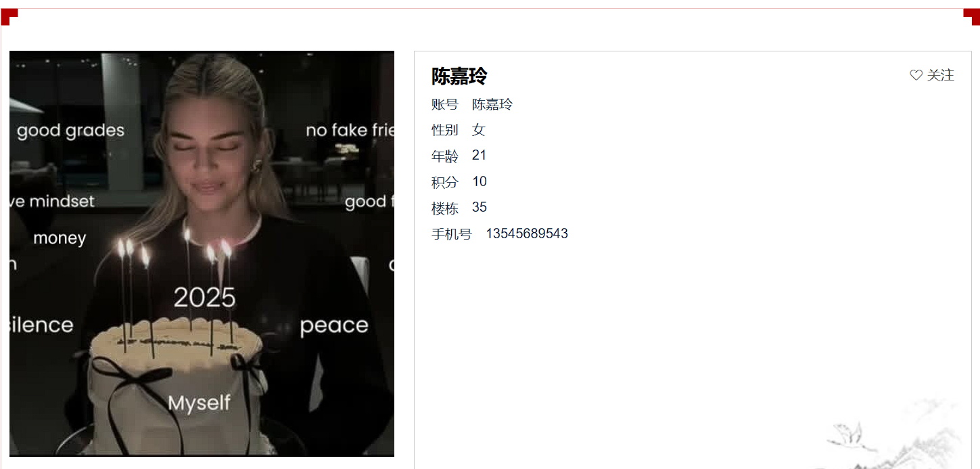Click the red corner ornament at top-right
980x469 pixels.
click(x=971, y=16)
